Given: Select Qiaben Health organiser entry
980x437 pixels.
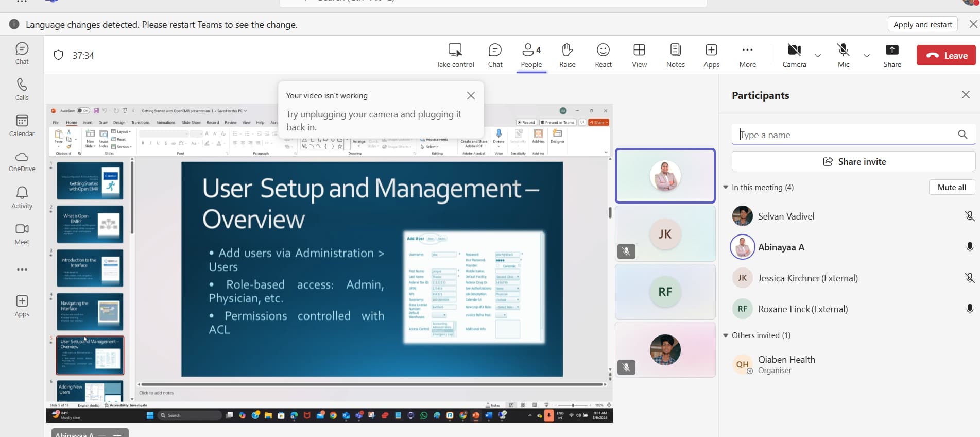Looking at the screenshot, I should [852, 364].
